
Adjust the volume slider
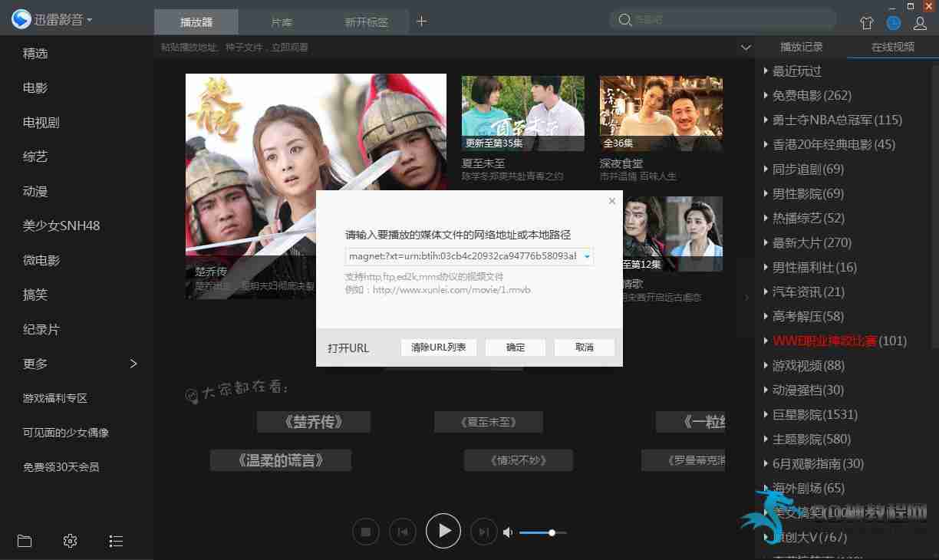coord(543,532)
